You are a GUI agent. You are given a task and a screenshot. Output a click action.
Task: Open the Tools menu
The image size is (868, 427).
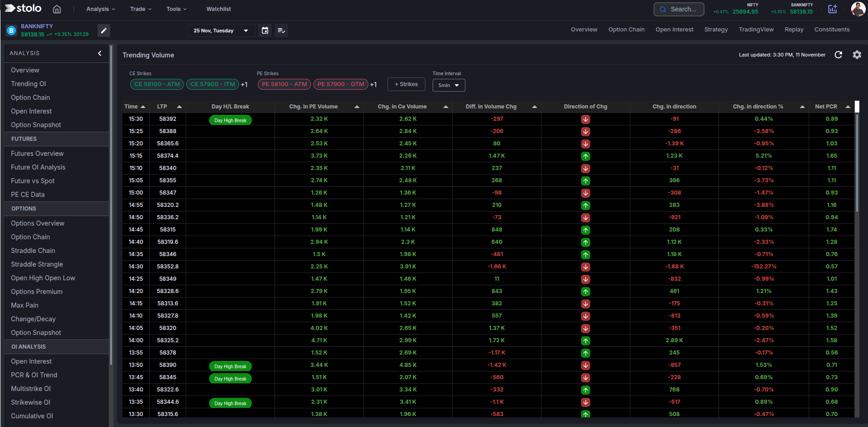coord(176,9)
